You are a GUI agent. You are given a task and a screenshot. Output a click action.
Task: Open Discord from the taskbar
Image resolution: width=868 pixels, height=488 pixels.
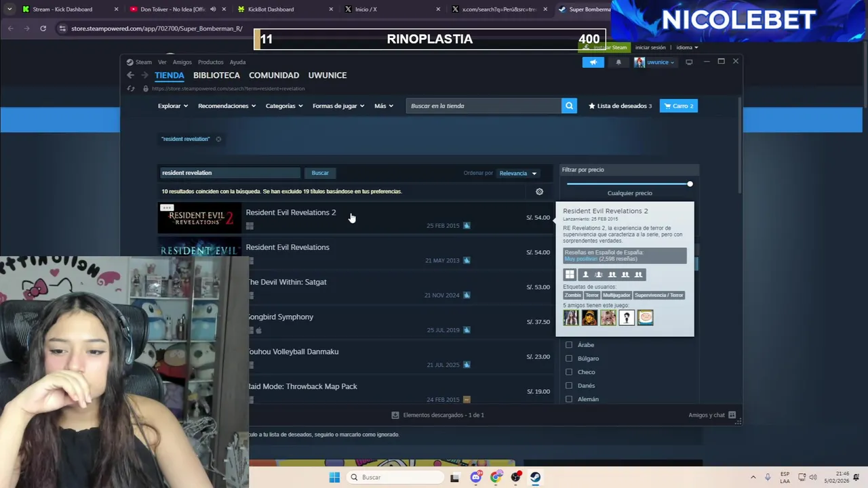475,477
